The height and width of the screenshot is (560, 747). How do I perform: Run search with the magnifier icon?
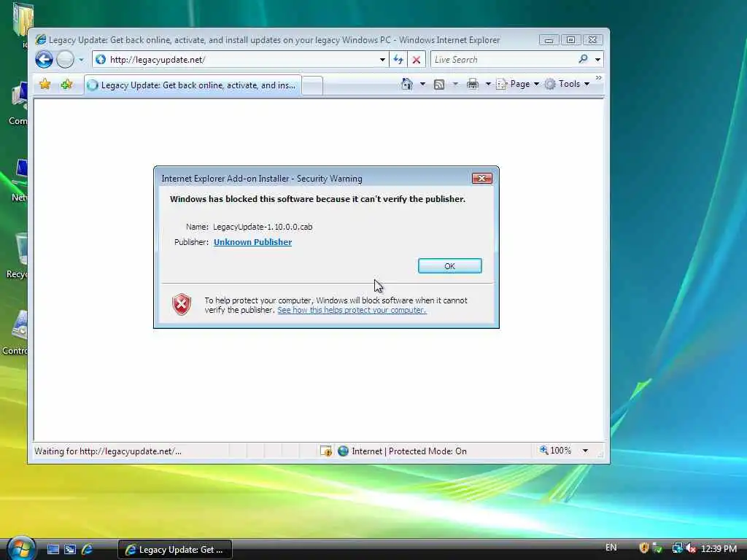(x=583, y=59)
